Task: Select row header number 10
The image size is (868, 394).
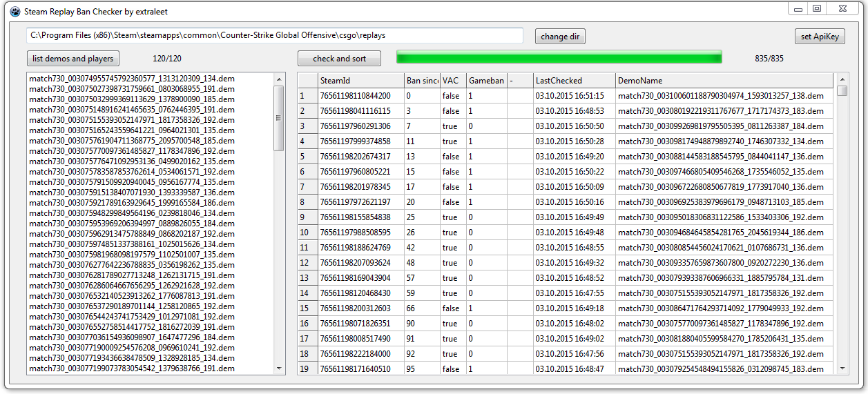Action: coord(307,233)
